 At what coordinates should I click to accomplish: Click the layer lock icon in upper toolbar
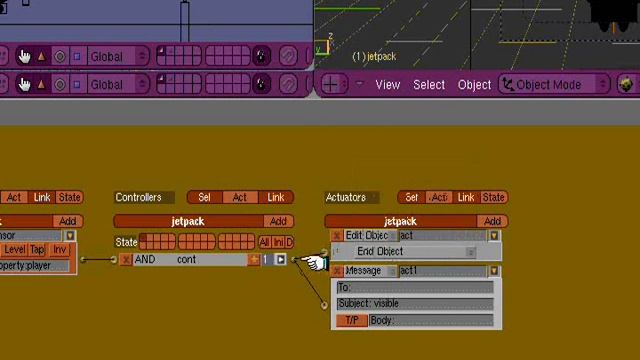pyautogui.click(x=261, y=56)
